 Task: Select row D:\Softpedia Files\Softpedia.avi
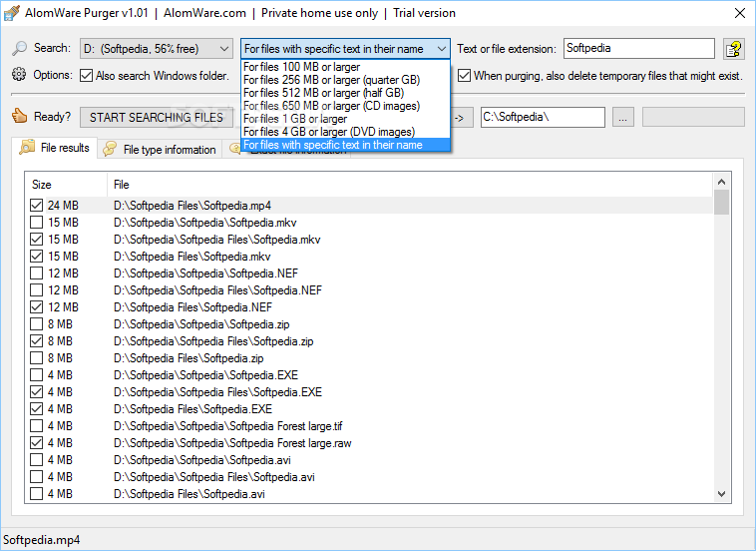click(369, 493)
